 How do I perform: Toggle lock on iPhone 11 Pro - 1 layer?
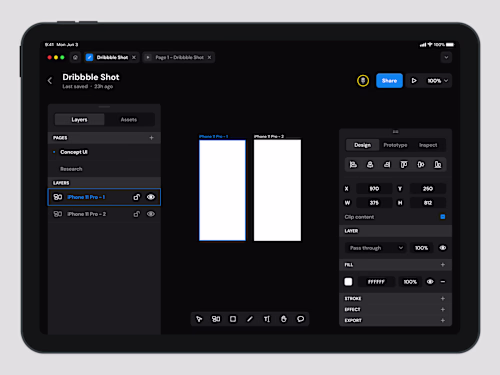[137, 197]
